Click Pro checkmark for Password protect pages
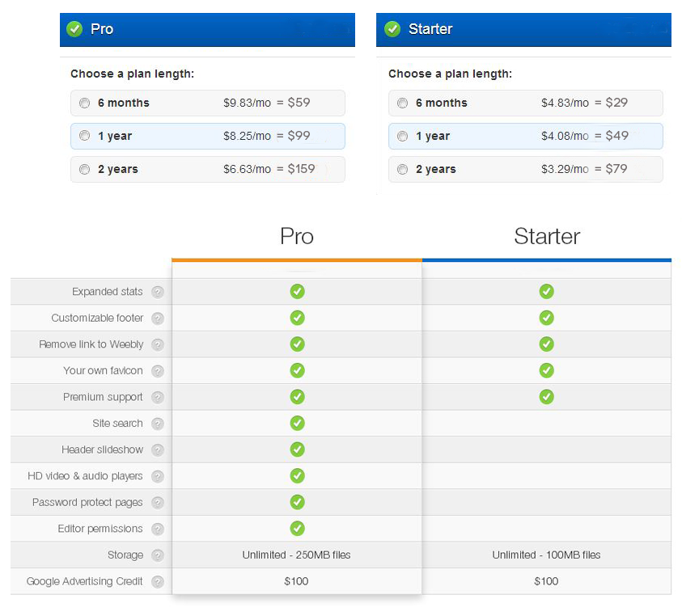Viewport: 682px width, 616px height. pyautogui.click(x=298, y=502)
